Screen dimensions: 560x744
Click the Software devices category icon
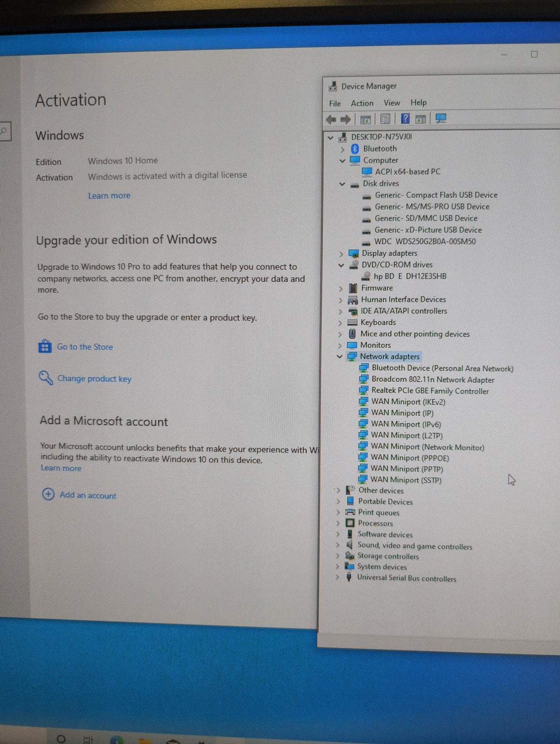pos(350,534)
